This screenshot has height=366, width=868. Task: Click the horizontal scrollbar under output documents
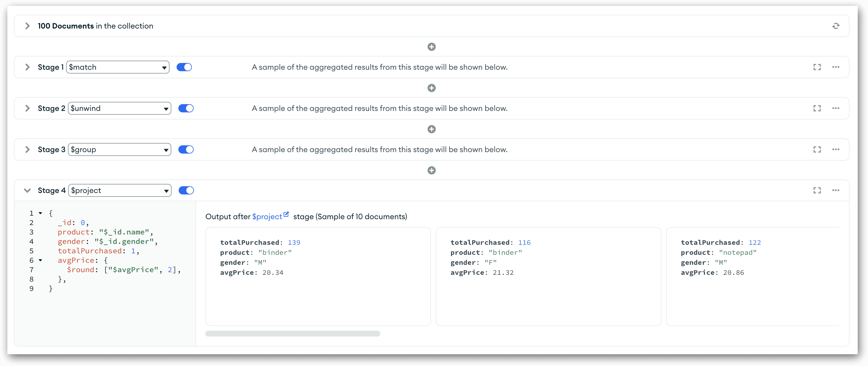pyautogui.click(x=292, y=334)
